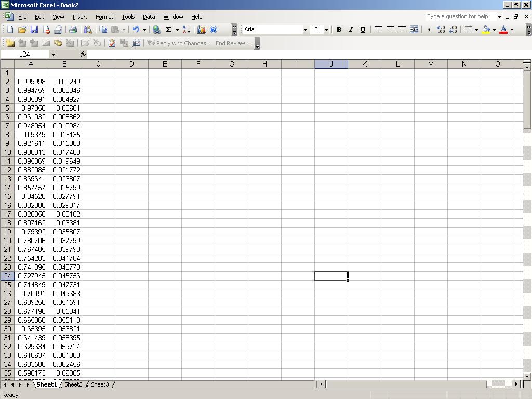Save the workbook with the floppy icon
Viewport: 532px width, 399px height.
pos(34,30)
